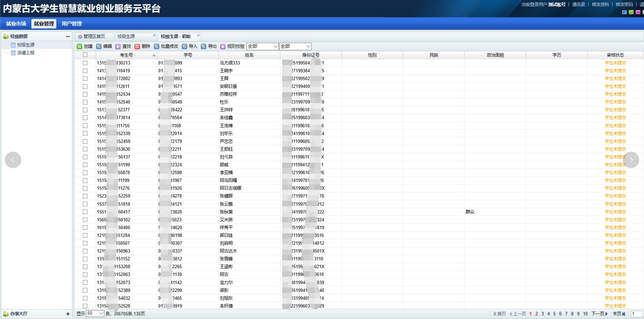
Task: Check the row for 朱轩旖
Action: [x=85, y=306]
